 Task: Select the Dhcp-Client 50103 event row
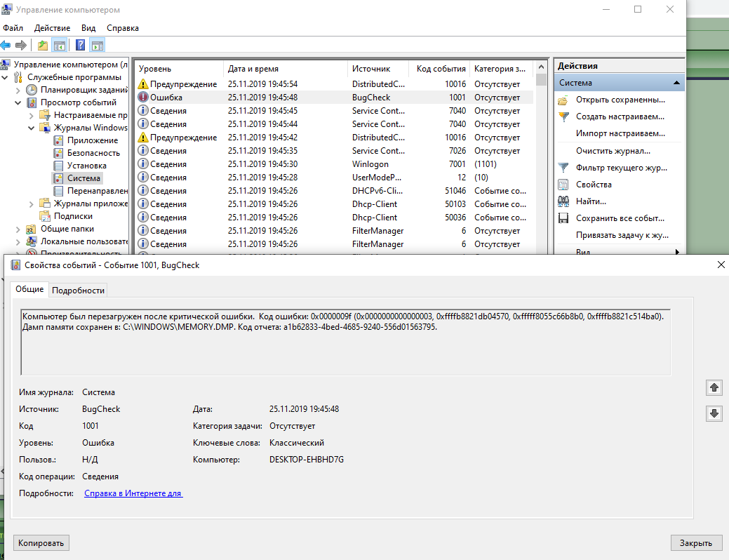(x=335, y=204)
